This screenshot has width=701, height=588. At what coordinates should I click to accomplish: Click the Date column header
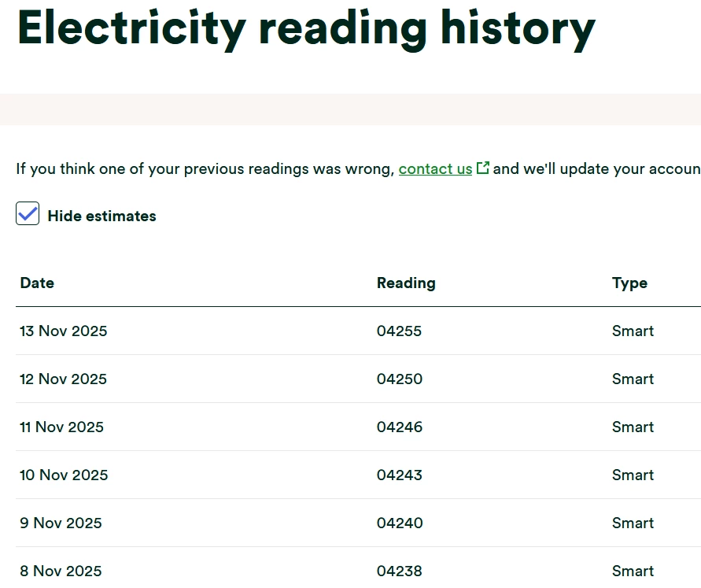tap(37, 283)
